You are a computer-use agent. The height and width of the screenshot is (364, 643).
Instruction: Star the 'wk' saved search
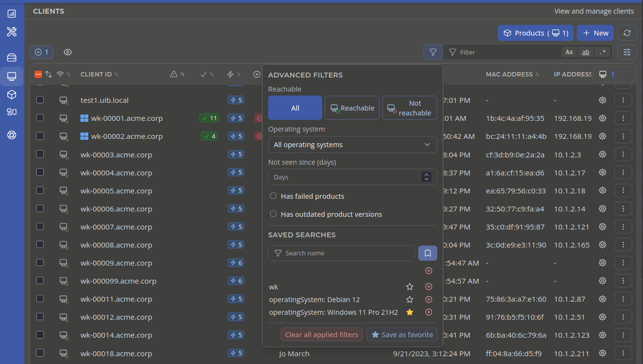(x=410, y=287)
